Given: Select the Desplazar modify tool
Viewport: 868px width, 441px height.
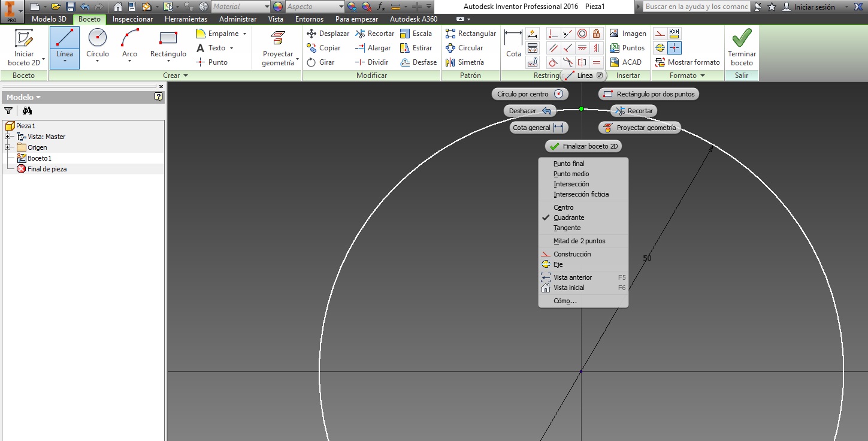Looking at the screenshot, I should coord(328,34).
